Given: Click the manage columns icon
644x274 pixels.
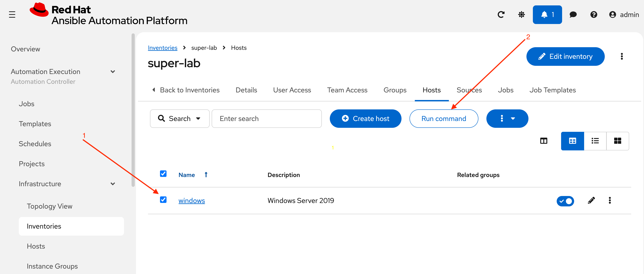Looking at the screenshot, I should click(x=543, y=141).
